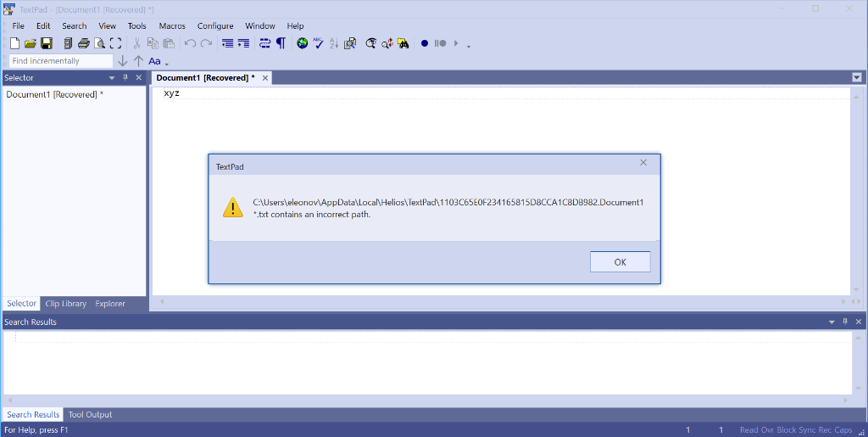
Task: Undo the last edit
Action: [190, 43]
